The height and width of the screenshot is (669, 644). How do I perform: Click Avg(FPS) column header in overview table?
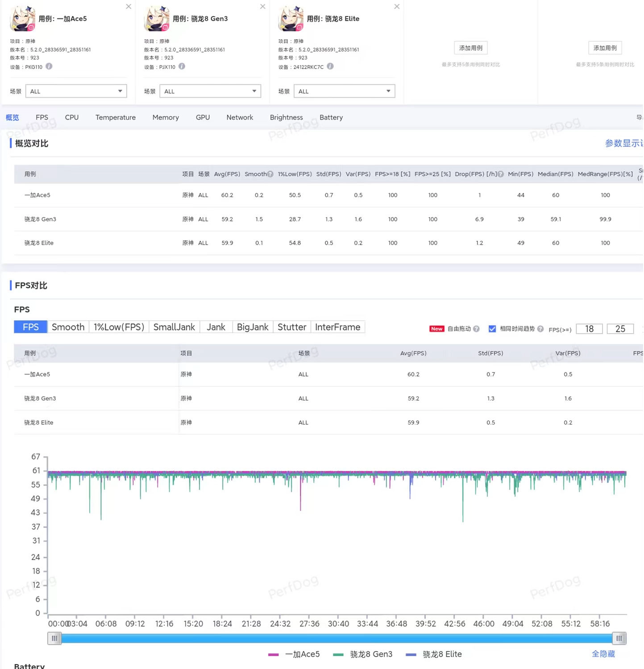(227, 174)
